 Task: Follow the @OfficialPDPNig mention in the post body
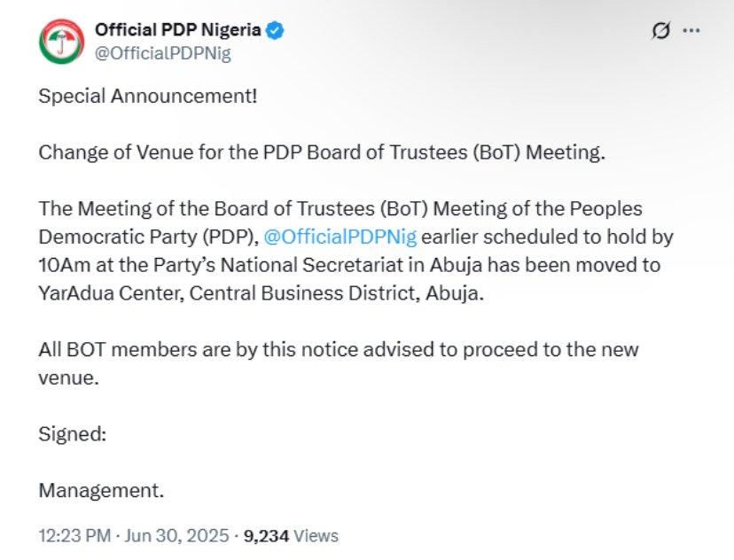pyautogui.click(x=340, y=237)
